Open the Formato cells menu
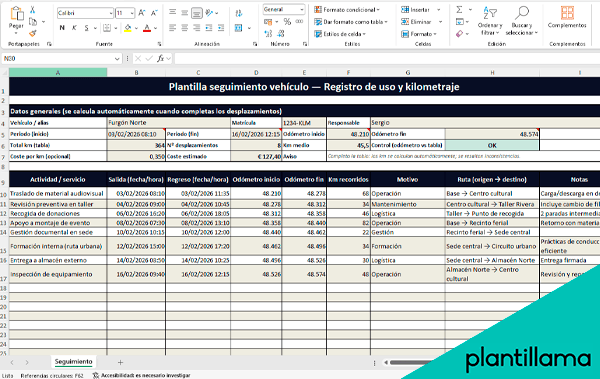 pyautogui.click(x=419, y=34)
